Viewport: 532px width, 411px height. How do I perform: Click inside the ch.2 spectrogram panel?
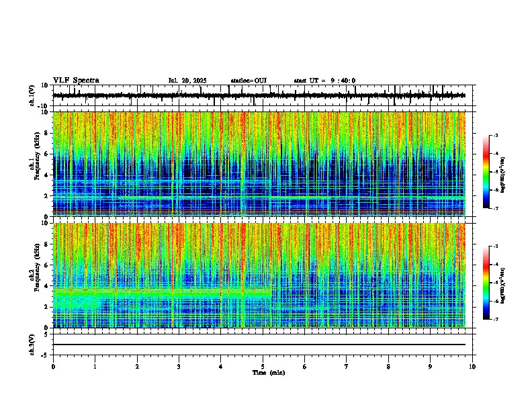click(259, 275)
